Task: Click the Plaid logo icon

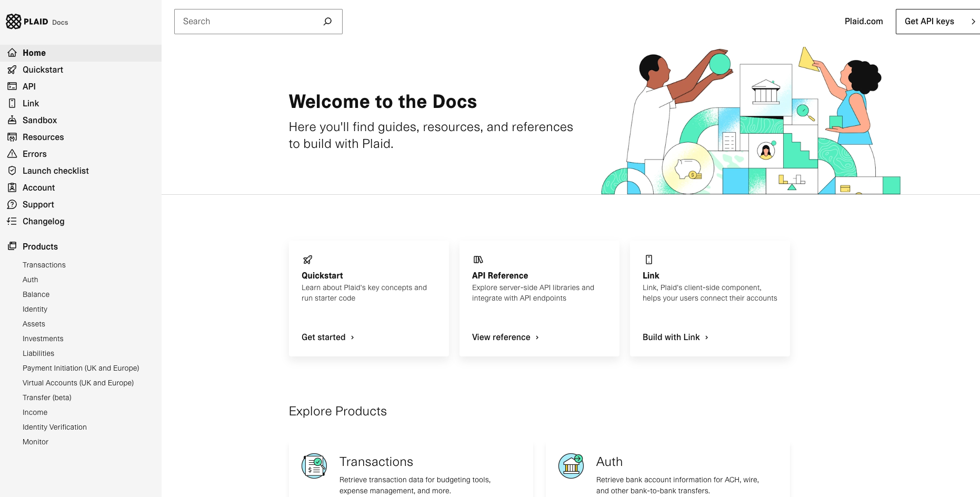Action: click(14, 22)
